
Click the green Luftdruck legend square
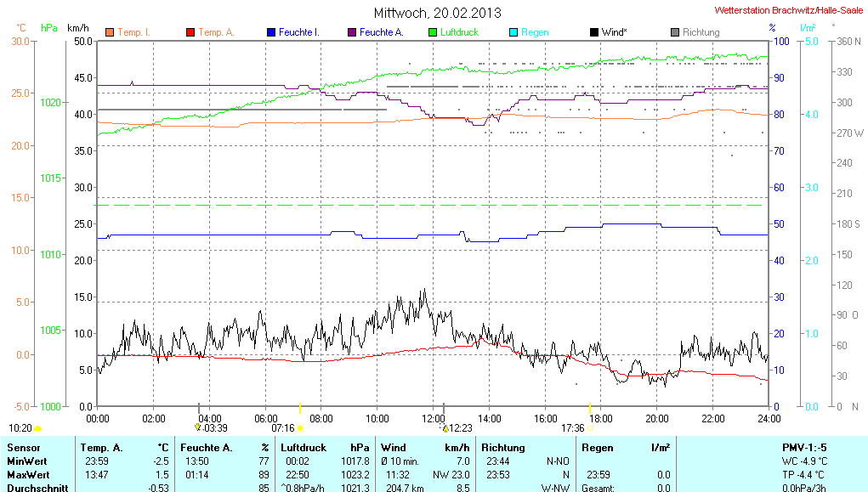coord(433,32)
